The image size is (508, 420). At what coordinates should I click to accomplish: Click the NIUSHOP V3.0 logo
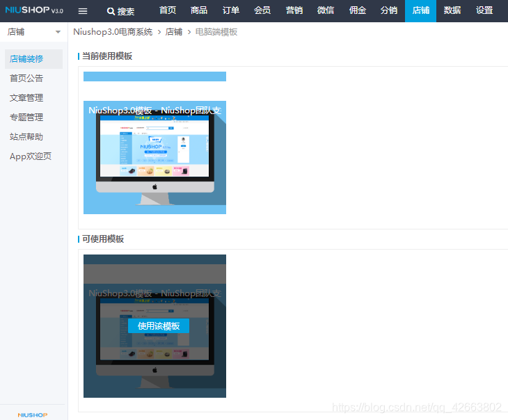[x=34, y=10]
